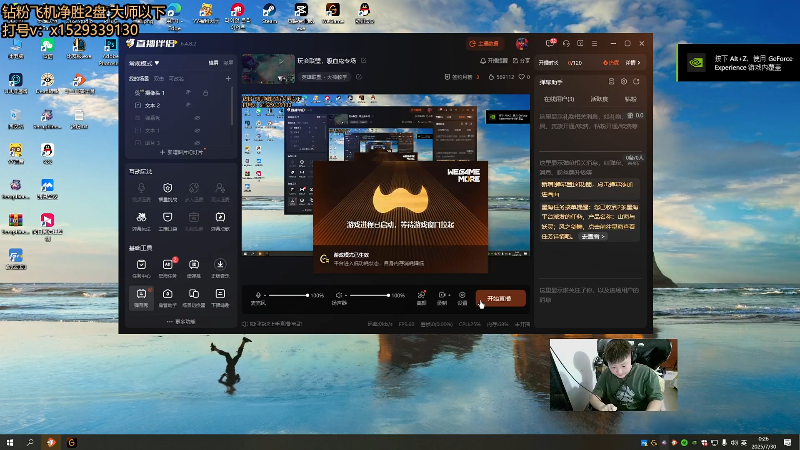Switch to the portrait 竖屏 layout tab
The width and height of the screenshot is (800, 450).
pos(228,63)
